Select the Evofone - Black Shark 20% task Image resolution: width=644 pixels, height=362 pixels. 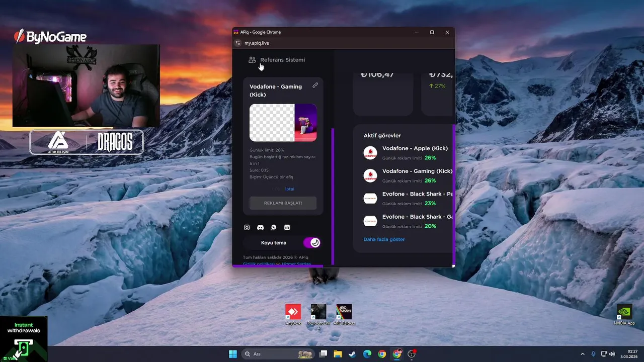point(408,221)
